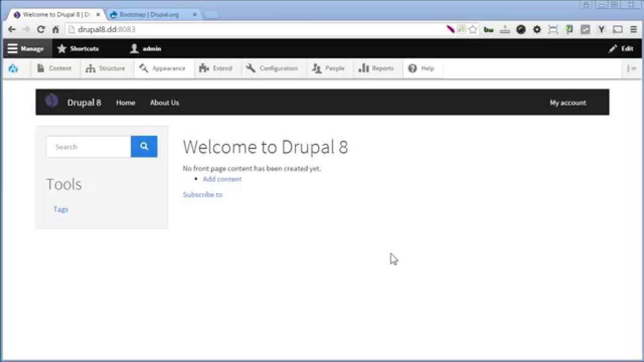Click the Welcome to Drupal 8 heading
644x362 pixels.
pos(265,147)
